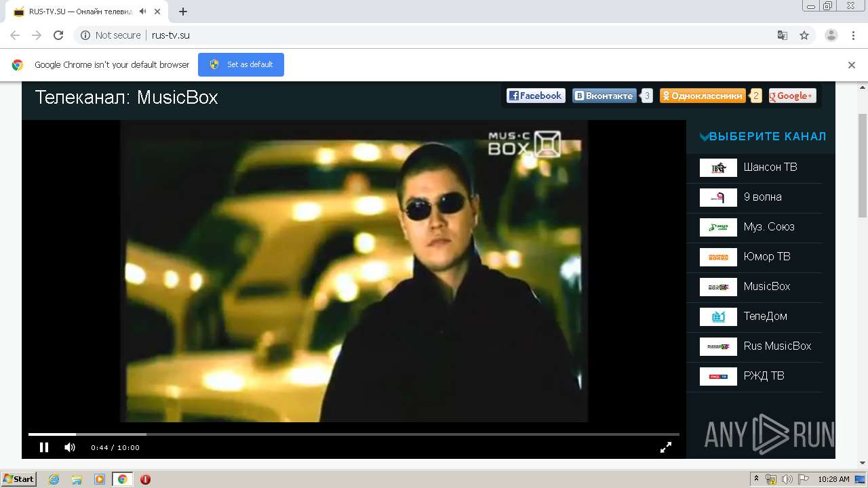868x488 pixels.
Task: Switch to the Chrome taskbar button
Action: [x=122, y=479]
